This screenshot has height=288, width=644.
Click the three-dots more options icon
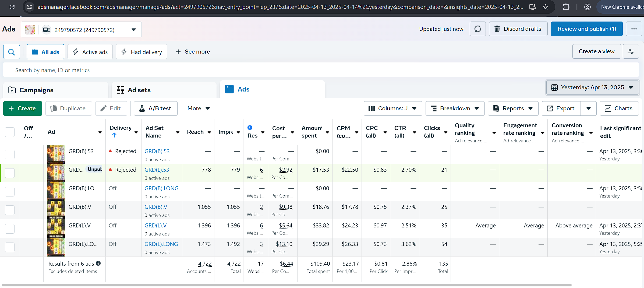(x=634, y=29)
